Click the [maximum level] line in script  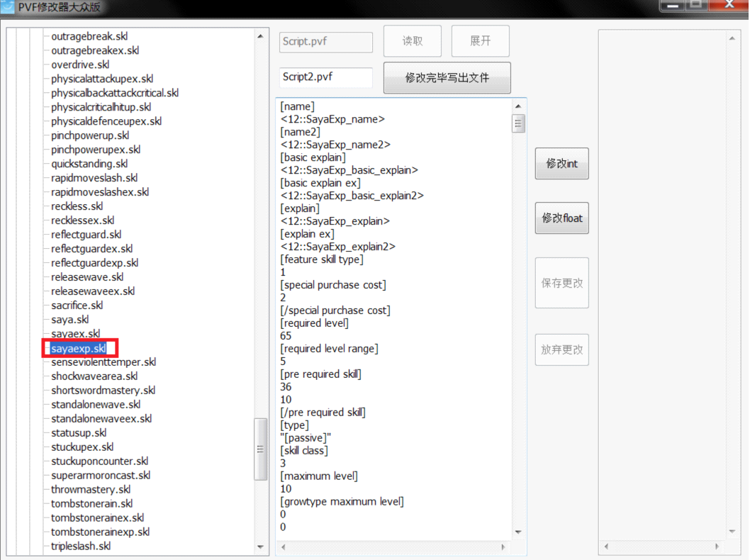pos(319,476)
